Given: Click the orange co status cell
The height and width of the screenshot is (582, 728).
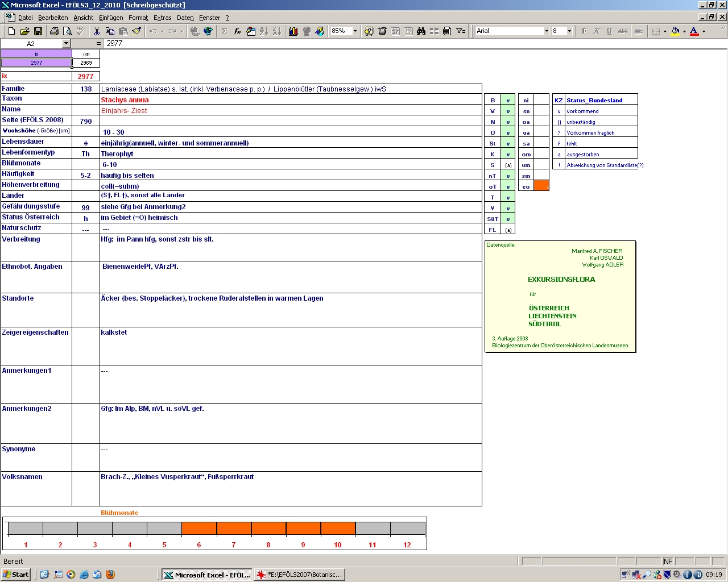Looking at the screenshot, I should (x=541, y=186).
